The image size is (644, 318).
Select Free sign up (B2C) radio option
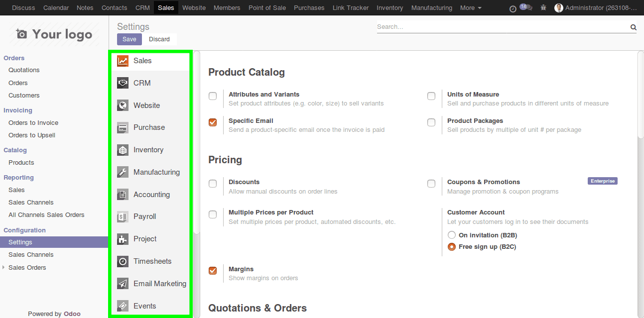452,247
